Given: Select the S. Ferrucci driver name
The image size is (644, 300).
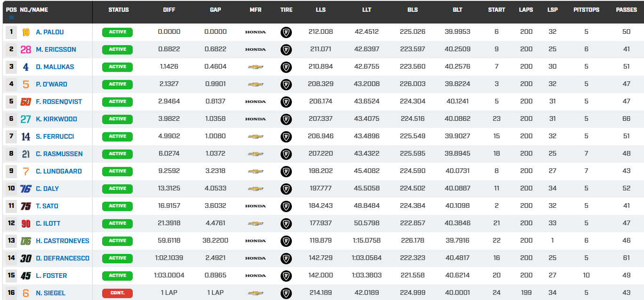Looking at the screenshot, I should click(x=55, y=136).
